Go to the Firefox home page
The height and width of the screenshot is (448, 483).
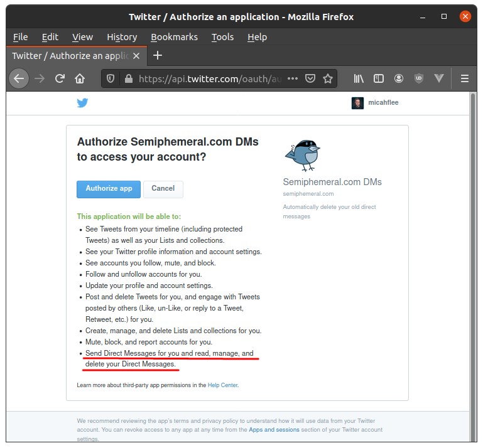[80, 78]
